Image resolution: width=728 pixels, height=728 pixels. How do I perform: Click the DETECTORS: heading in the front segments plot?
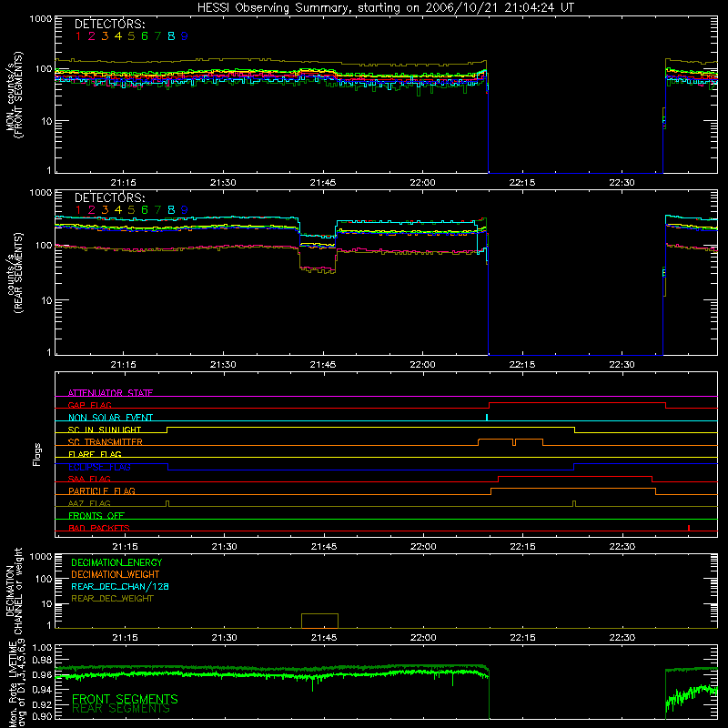[x=109, y=24]
